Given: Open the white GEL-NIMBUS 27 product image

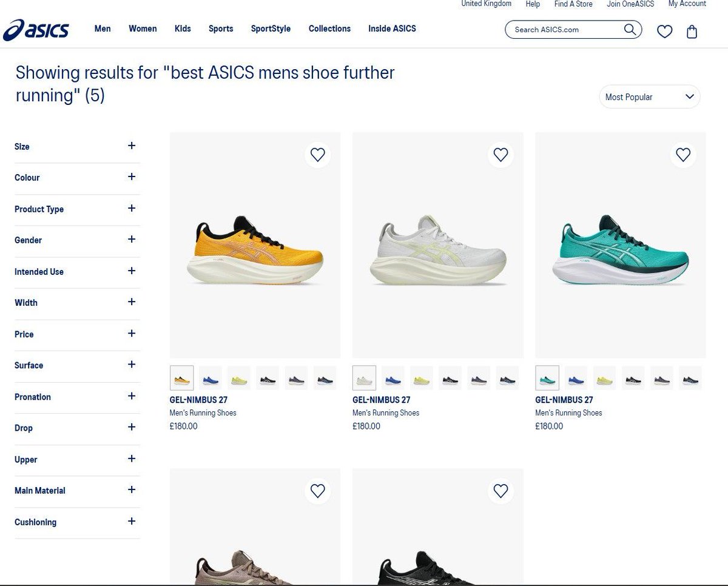Looking at the screenshot, I should [x=437, y=245].
